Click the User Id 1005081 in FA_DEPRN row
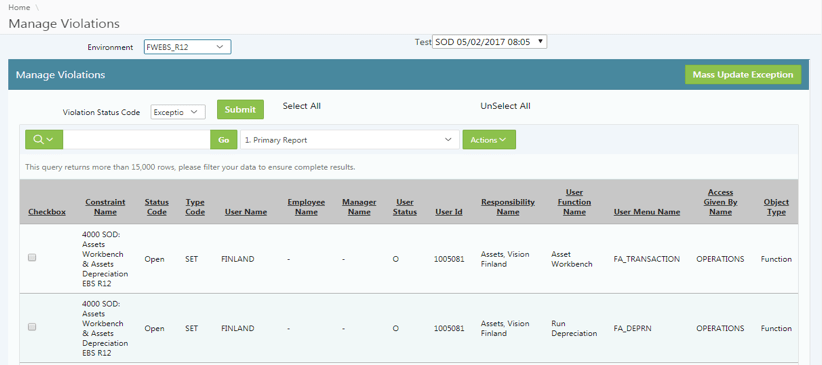This screenshot has height=365, width=822. click(x=449, y=328)
